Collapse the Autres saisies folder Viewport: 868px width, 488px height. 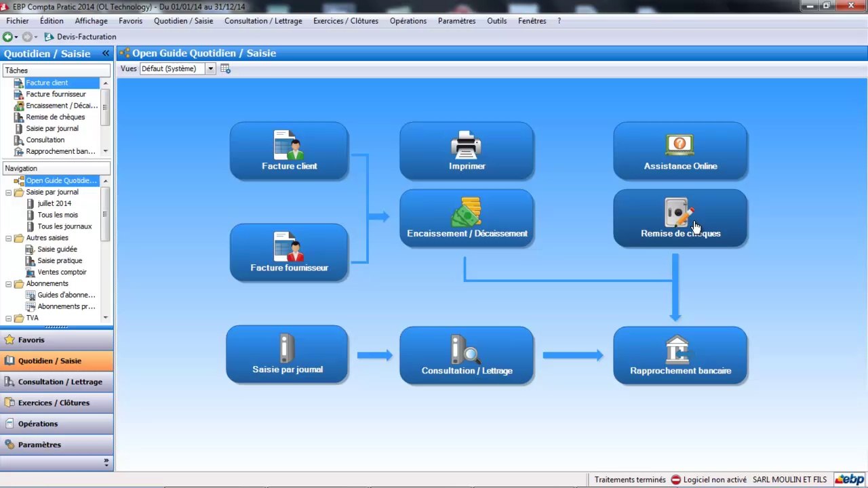tap(8, 238)
